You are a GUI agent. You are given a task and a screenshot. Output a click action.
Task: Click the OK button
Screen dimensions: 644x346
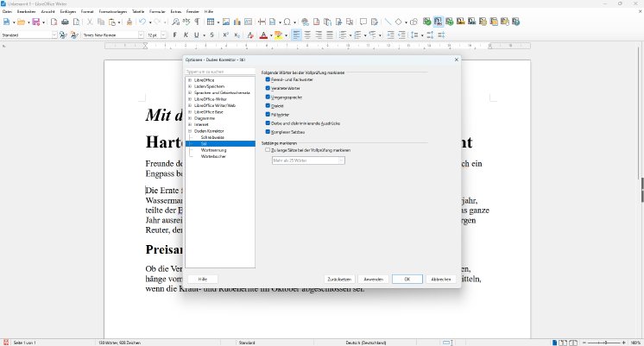point(407,279)
